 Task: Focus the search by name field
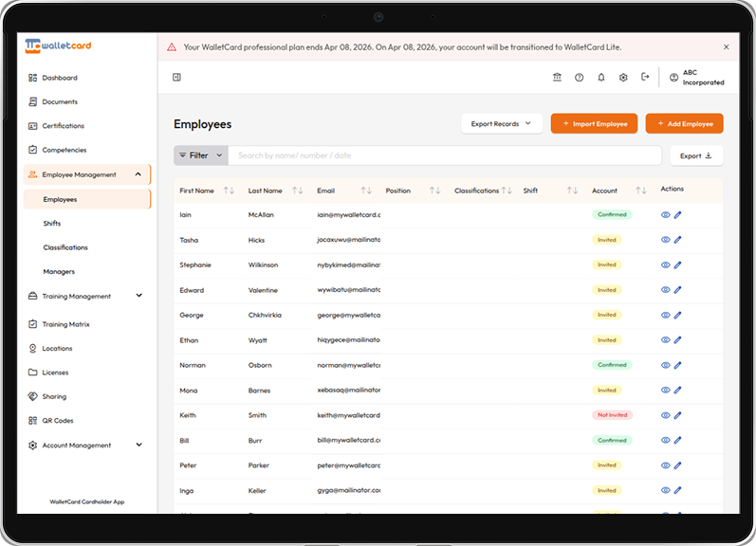tap(445, 155)
